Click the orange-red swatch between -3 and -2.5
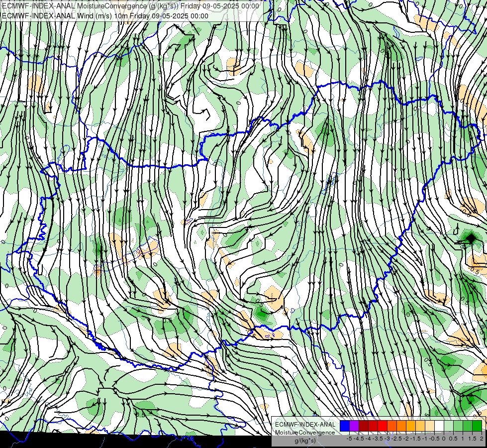The height and width of the screenshot is (448, 487). tap(392, 426)
